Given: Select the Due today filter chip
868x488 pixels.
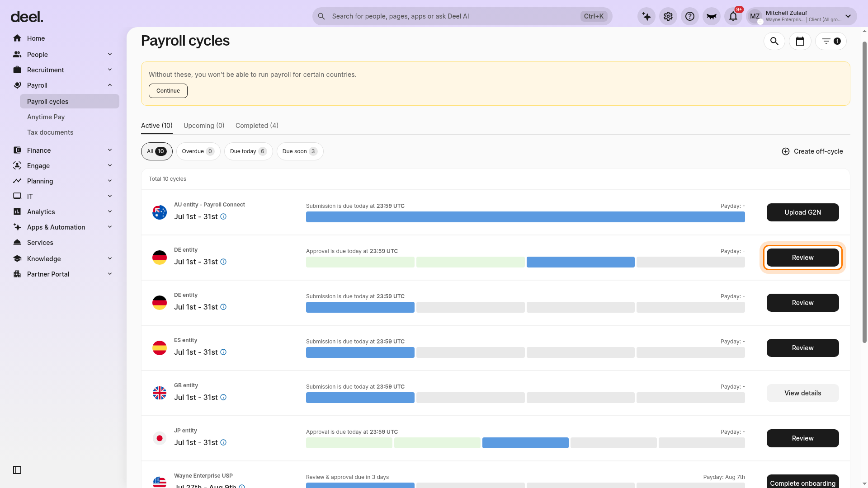Looking at the screenshot, I should 248,151.
